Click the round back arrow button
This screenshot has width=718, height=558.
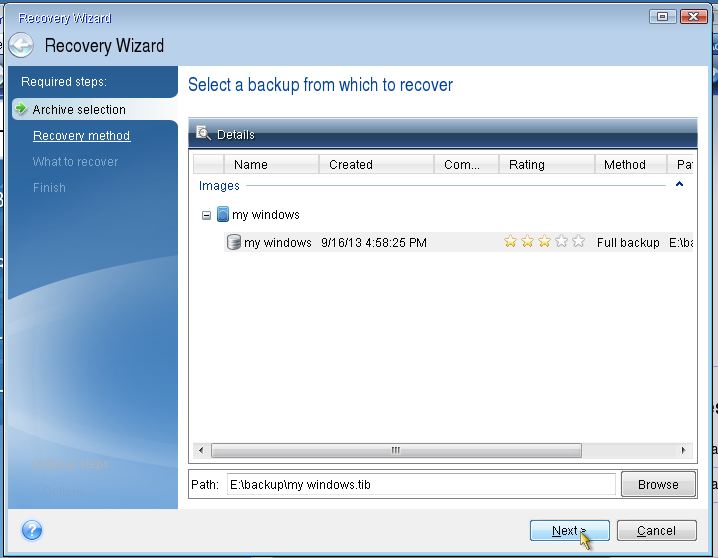tap(21, 45)
